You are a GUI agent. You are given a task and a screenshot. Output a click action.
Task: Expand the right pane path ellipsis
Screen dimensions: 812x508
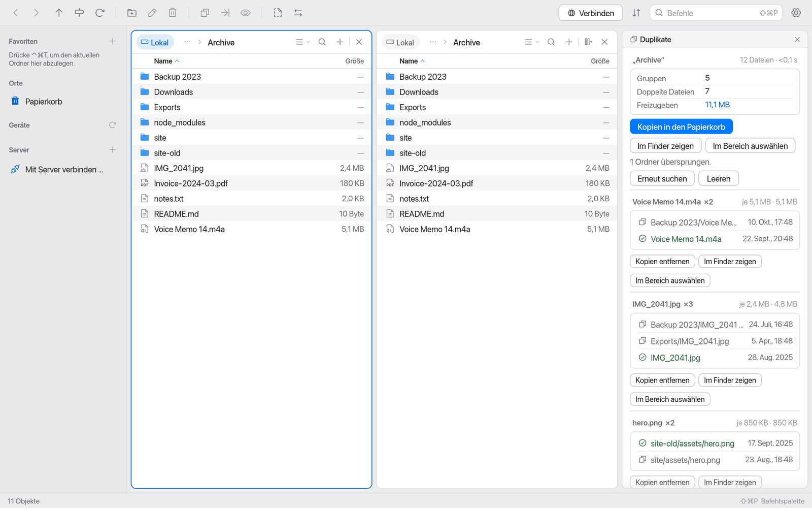(x=433, y=42)
